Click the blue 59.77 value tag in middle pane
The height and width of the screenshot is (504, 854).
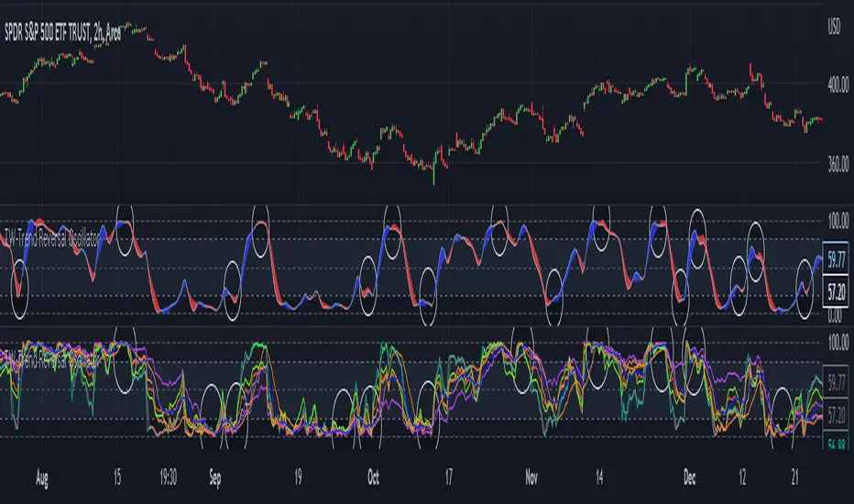[x=835, y=258]
